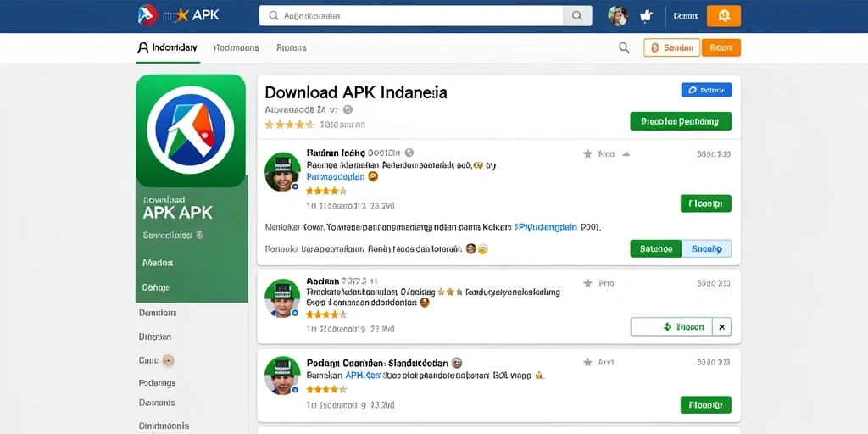
Task: Click the blue APK link in review paragraph
Action: (546, 227)
